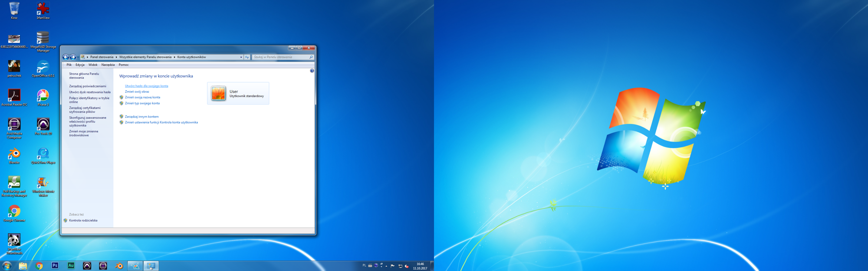The height and width of the screenshot is (271, 868).
Task: Click 'Zmień swój obraz' link
Action: pos(137,92)
